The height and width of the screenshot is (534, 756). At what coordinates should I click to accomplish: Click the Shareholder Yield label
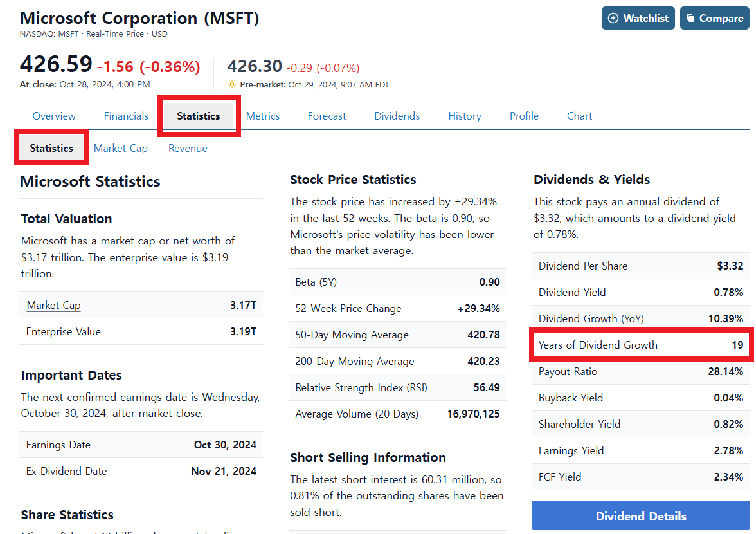(x=580, y=425)
